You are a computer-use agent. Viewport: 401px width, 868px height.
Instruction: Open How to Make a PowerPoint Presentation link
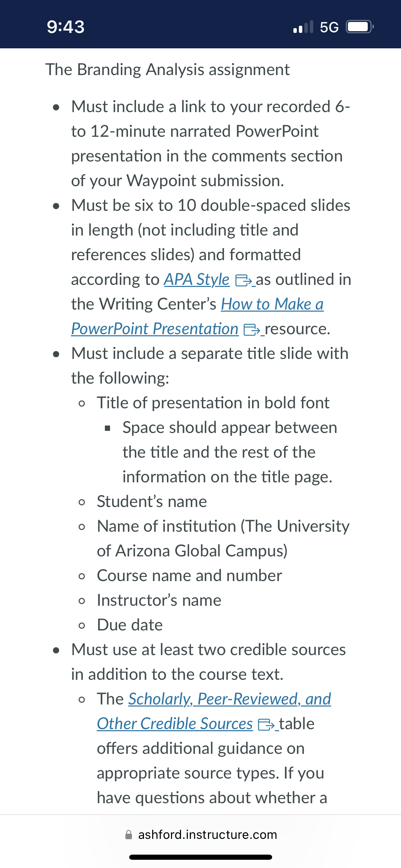coord(197,316)
